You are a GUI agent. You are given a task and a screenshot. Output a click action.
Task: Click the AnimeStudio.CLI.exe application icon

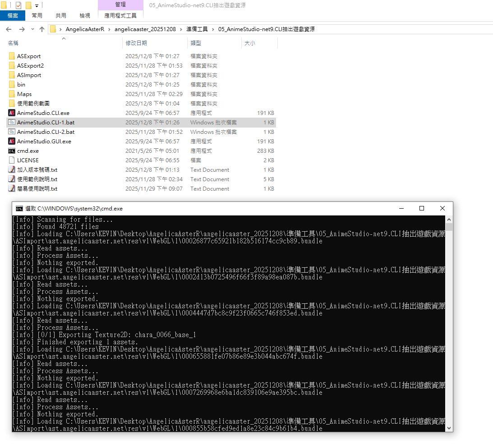click(x=12, y=113)
